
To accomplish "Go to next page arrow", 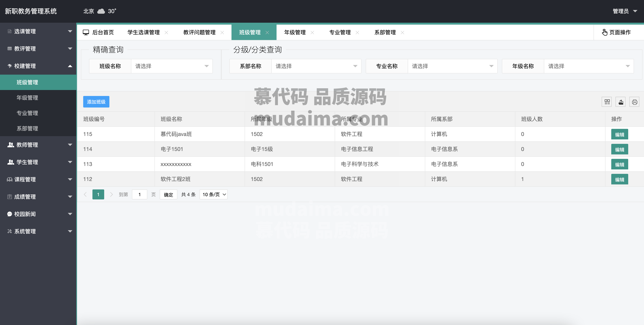I will [x=112, y=194].
